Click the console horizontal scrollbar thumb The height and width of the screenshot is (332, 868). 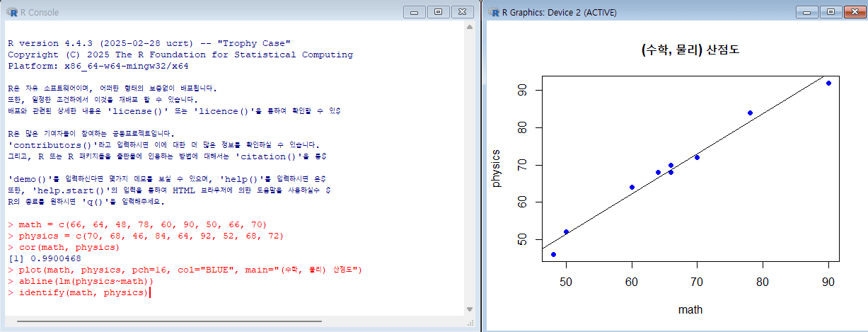click(x=237, y=321)
